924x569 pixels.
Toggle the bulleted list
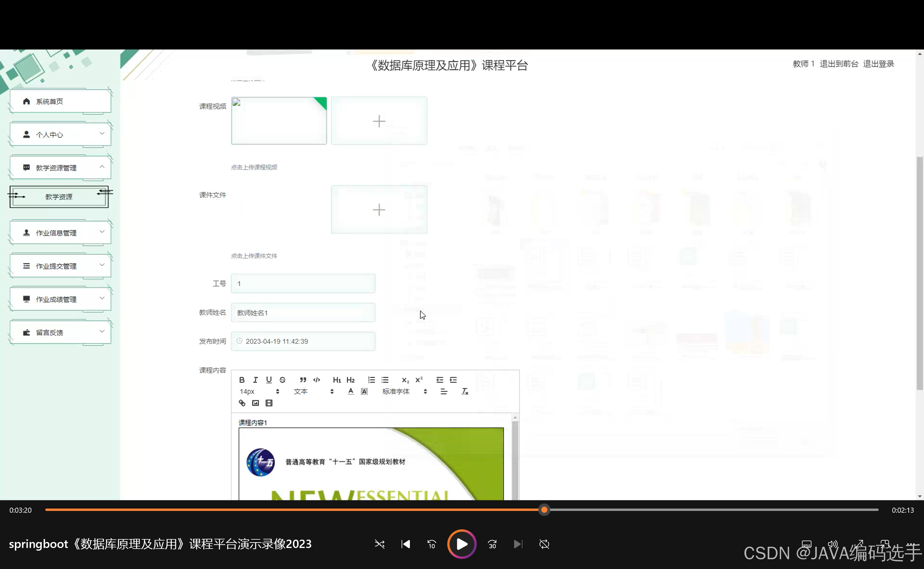point(385,380)
